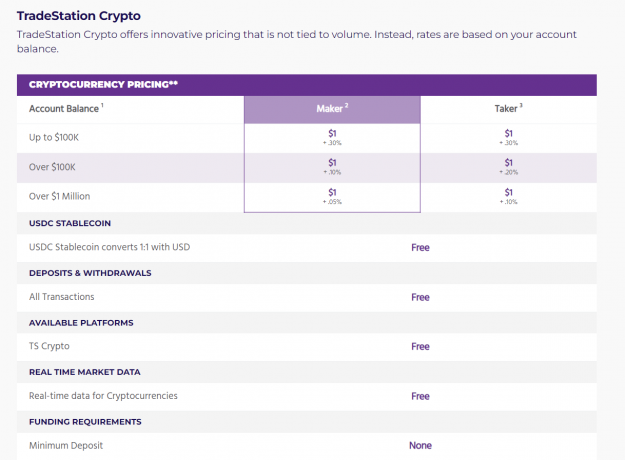Image resolution: width=625 pixels, height=460 pixels.
Task: Click Maker fee for Over $1 Million
Action: tap(332, 196)
